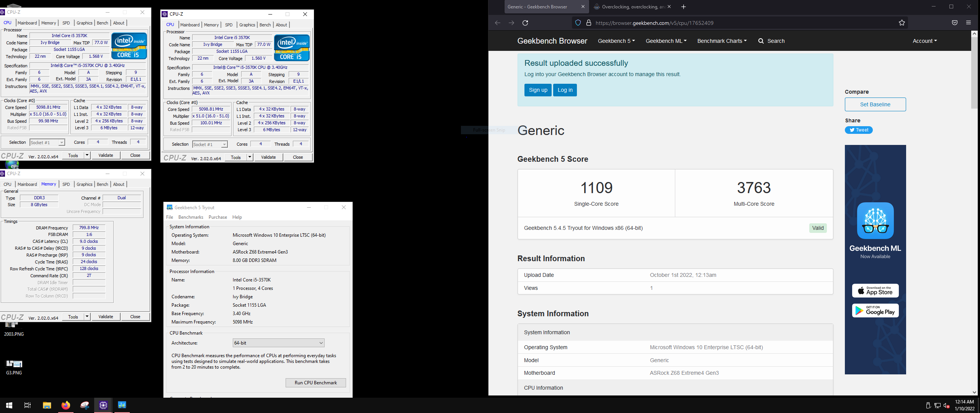Expand Tools arrow in Memory CPU-Z window
Image resolution: width=980 pixels, height=413 pixels.
[x=87, y=317]
